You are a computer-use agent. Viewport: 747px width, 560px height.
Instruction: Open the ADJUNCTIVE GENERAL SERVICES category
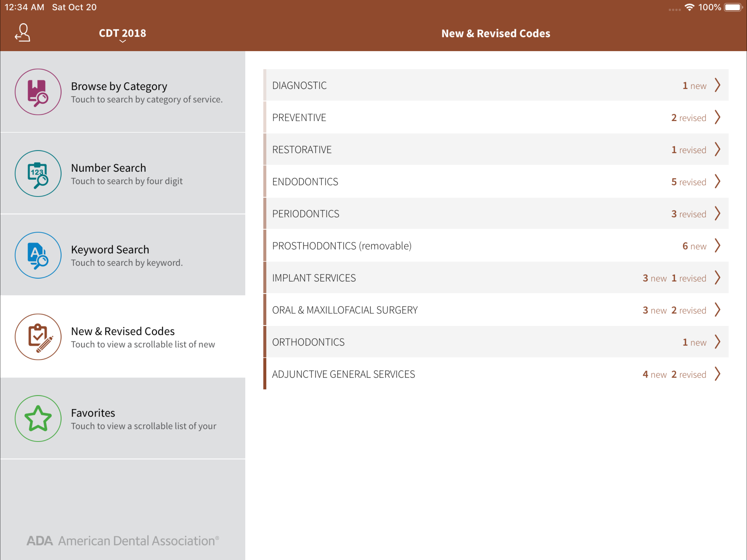point(496,374)
